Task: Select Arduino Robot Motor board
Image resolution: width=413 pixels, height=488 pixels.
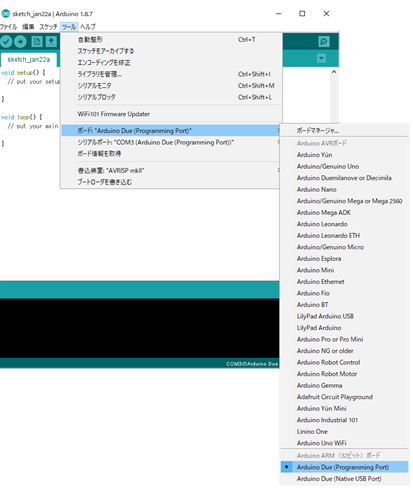Action: coord(344,374)
